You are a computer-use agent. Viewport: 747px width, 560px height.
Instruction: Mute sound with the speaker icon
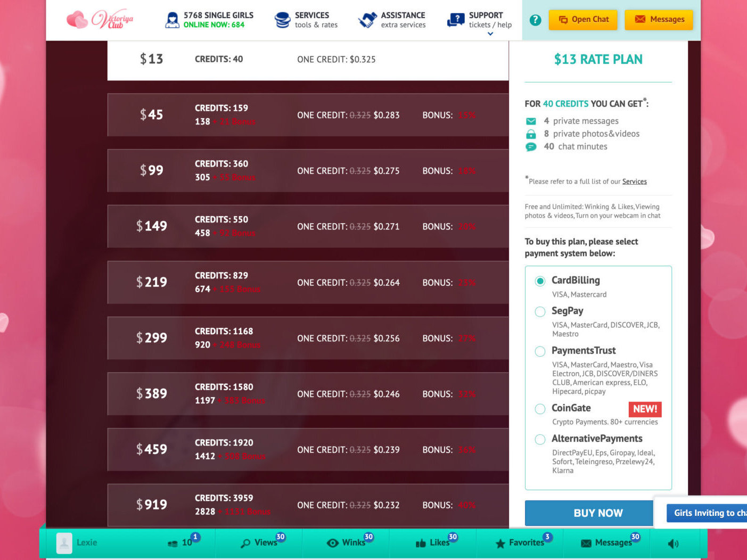(673, 543)
